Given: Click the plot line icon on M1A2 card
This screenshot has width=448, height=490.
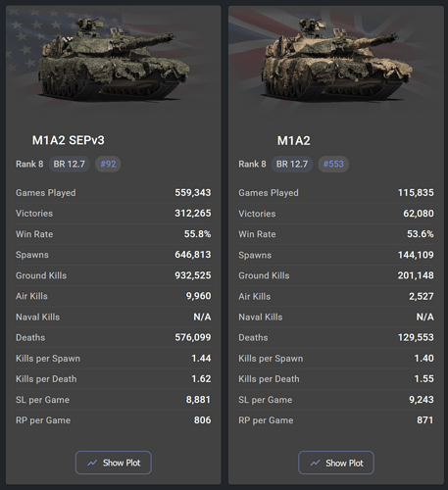Looking at the screenshot, I should point(315,463).
